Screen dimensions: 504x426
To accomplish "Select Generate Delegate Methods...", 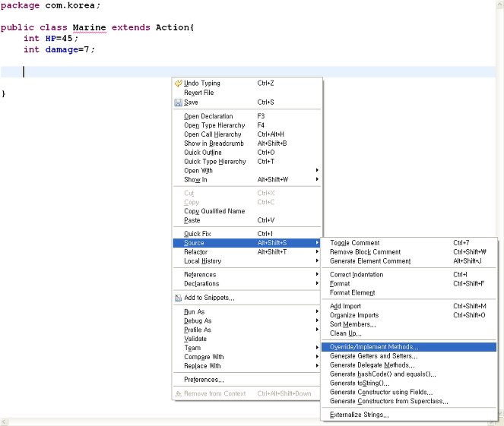I will click(x=409, y=365).
